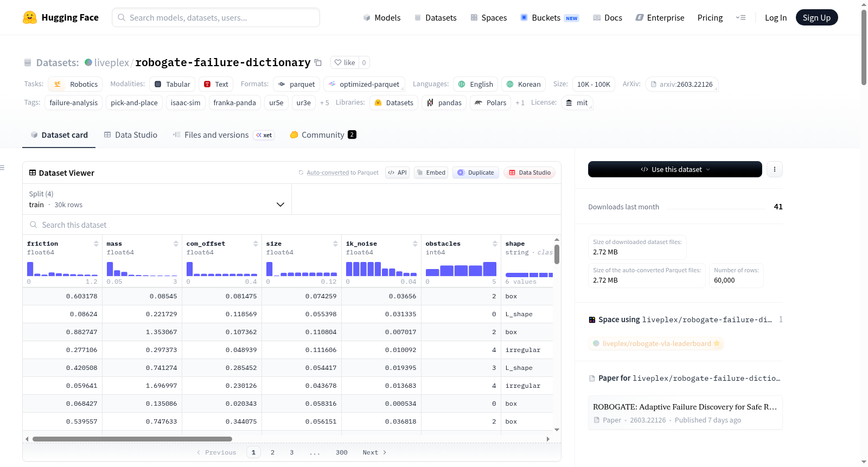
Task: Copy dataset name with the copy icon
Action: pyautogui.click(x=318, y=63)
